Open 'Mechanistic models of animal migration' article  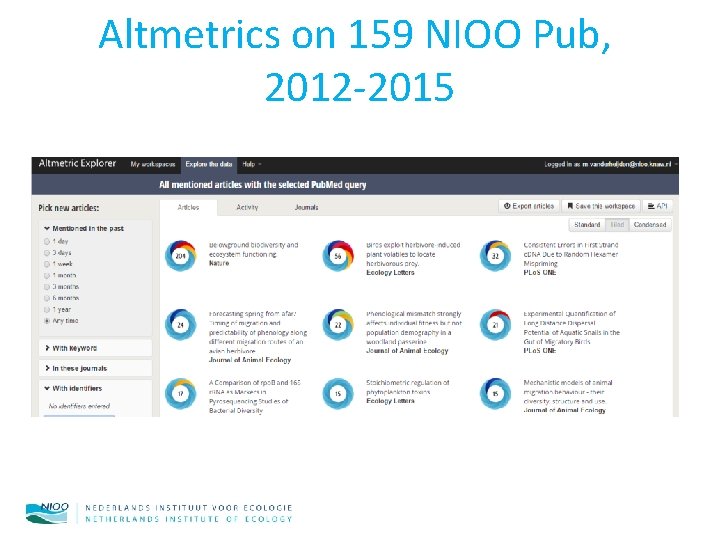coord(568,392)
